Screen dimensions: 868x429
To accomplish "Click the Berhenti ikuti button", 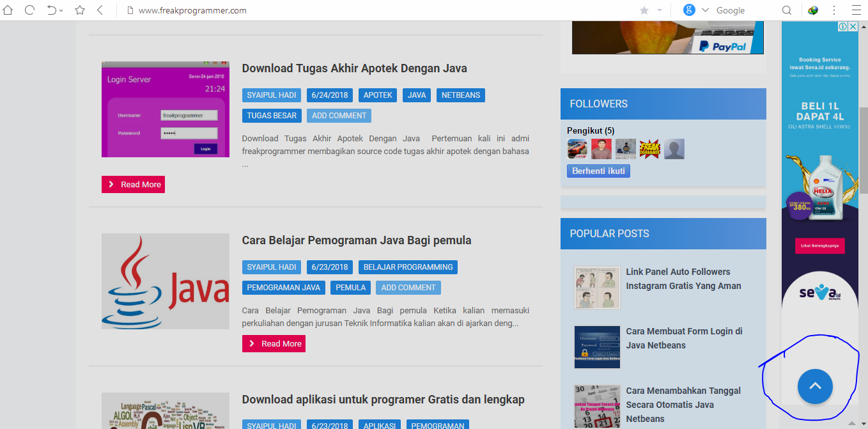I will tap(598, 171).
